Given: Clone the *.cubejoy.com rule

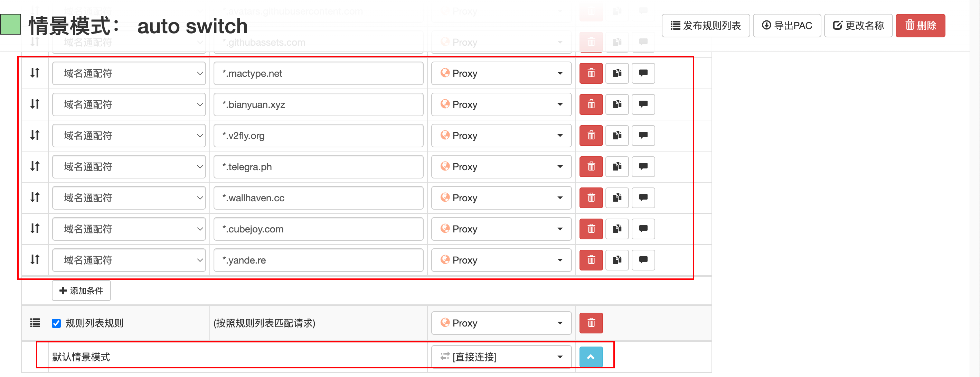Looking at the screenshot, I should pyautogui.click(x=617, y=229).
